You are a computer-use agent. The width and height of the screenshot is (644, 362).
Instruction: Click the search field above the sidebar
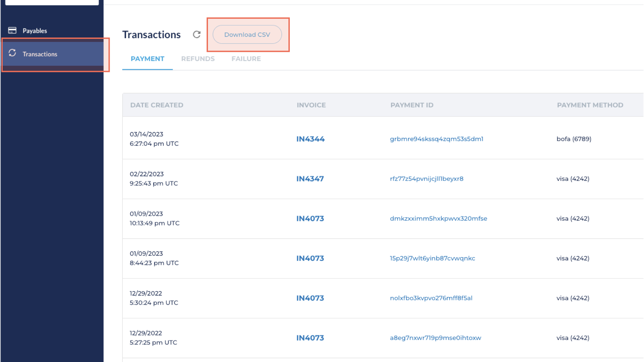click(x=52, y=2)
